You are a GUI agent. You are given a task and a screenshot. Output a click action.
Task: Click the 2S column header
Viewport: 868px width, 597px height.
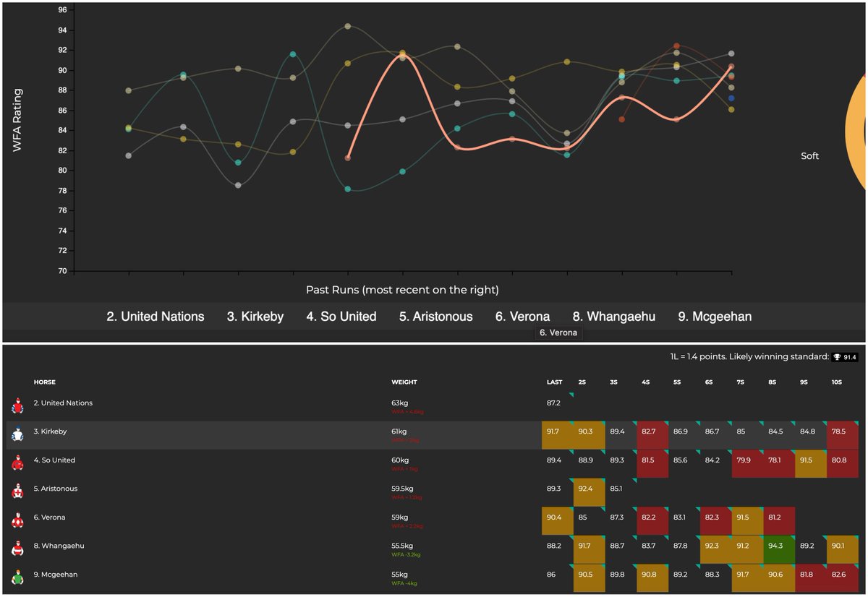point(582,382)
